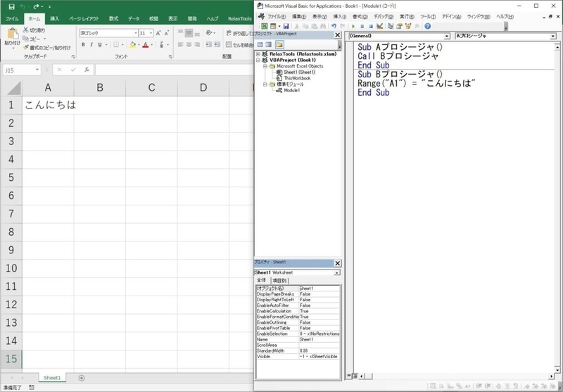Click the VBA toolbar save icon
The image size is (563, 392).
pyautogui.click(x=286, y=26)
